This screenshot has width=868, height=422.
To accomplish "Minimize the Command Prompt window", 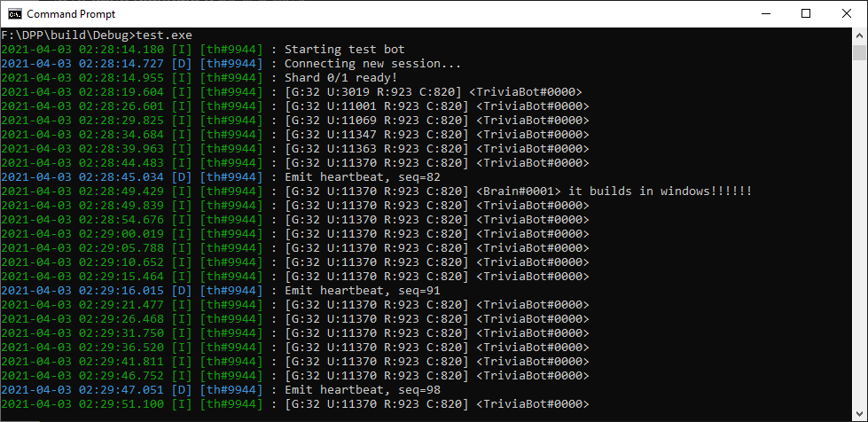I will click(764, 14).
